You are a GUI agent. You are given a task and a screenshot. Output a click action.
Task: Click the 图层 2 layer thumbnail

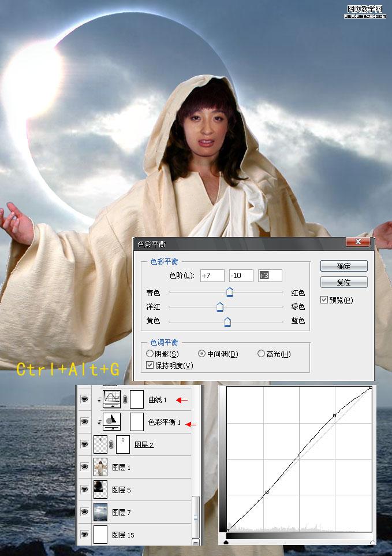coord(100,444)
